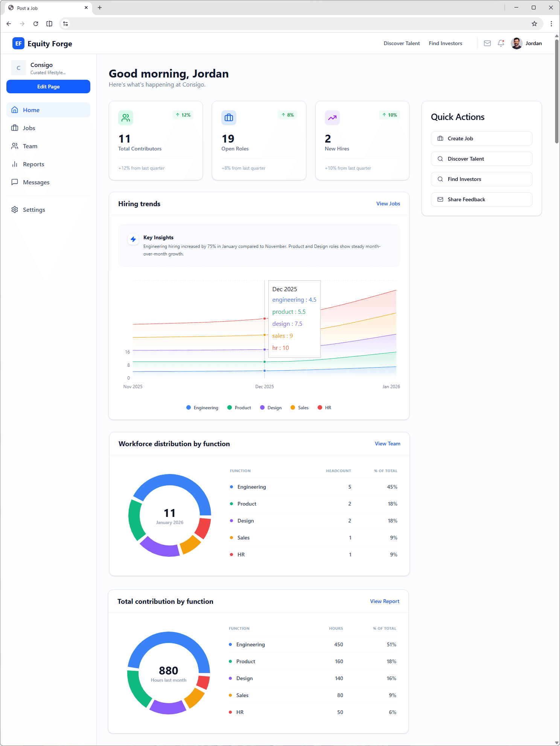
Task: Reload the page with refresh icon
Action: point(36,24)
